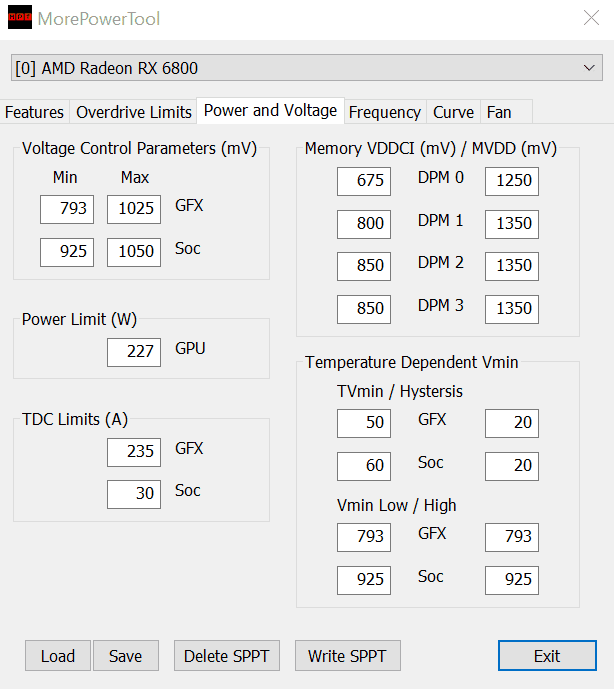
Task: Focus the Soc Max voltage field showing 1050
Action: tap(134, 252)
